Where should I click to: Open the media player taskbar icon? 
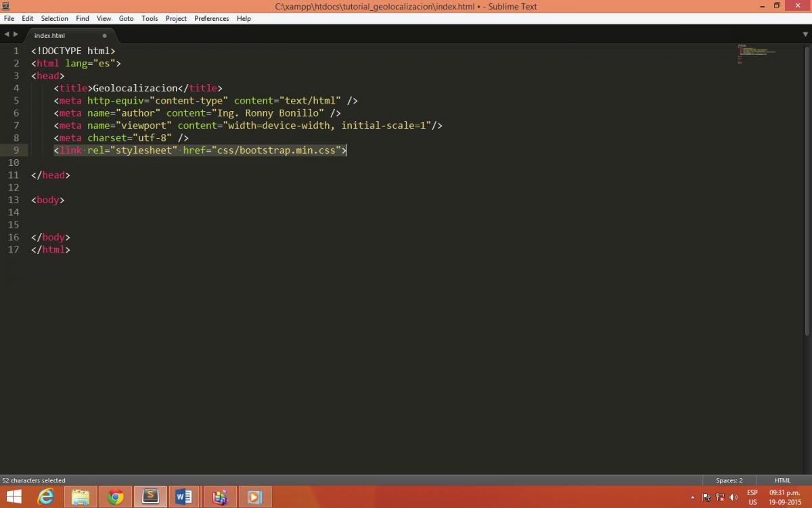point(254,496)
